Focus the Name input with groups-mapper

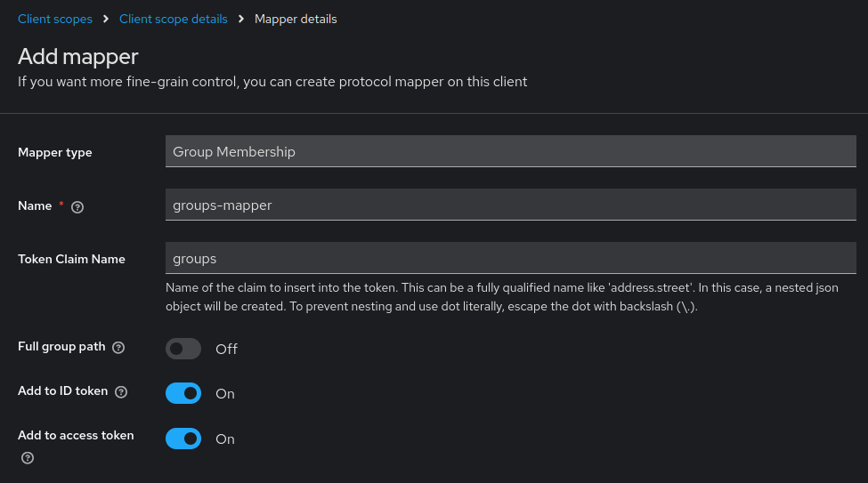510,205
